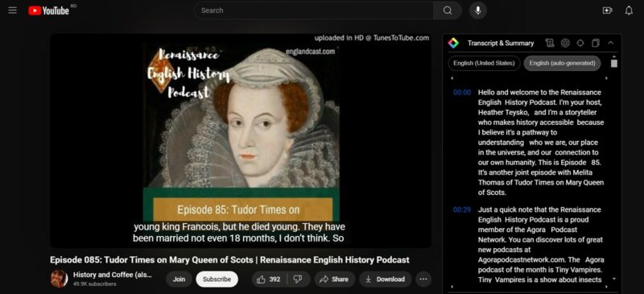Open the summary scroll icon in transcript panel
Screen dimensions: 644x294
pyautogui.click(x=550, y=43)
